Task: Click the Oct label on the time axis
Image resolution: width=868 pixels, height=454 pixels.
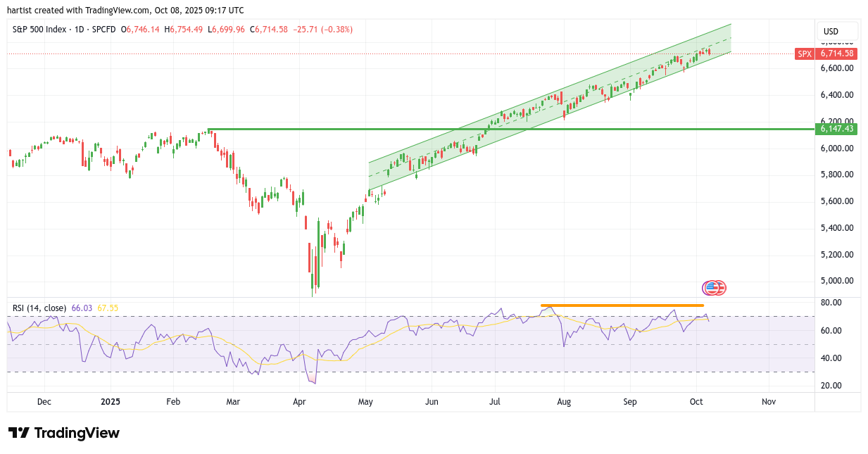Action: point(696,402)
